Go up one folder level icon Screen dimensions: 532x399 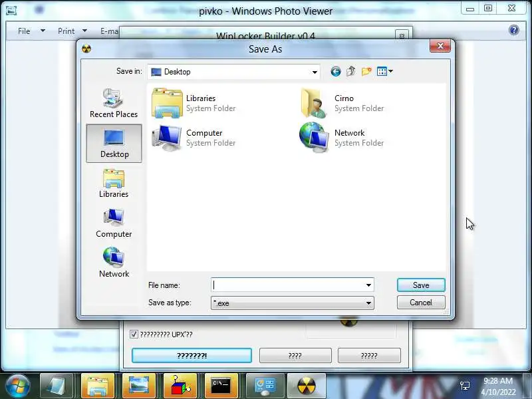351,71
